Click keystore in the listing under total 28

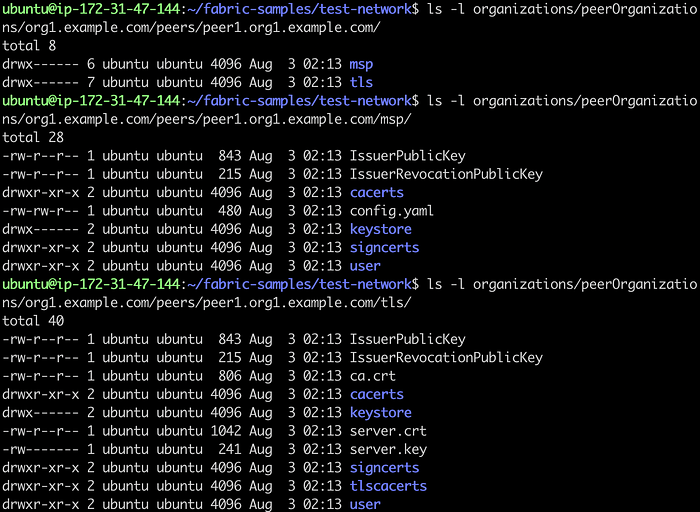[380, 229]
